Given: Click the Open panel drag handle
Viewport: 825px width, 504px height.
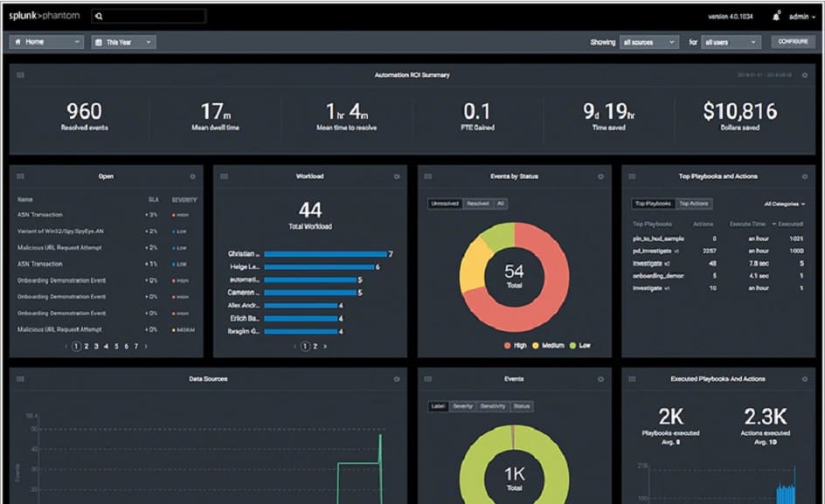Looking at the screenshot, I should (x=20, y=176).
